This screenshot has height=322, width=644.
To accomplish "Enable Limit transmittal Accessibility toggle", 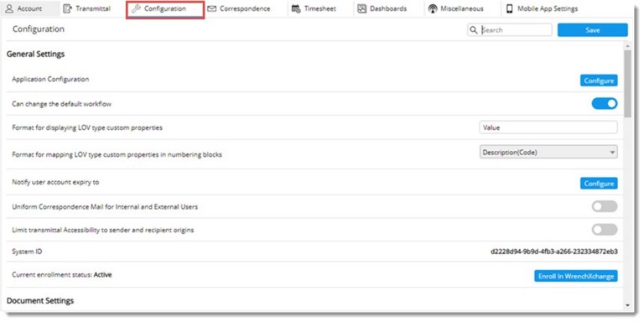I will click(x=605, y=230).
